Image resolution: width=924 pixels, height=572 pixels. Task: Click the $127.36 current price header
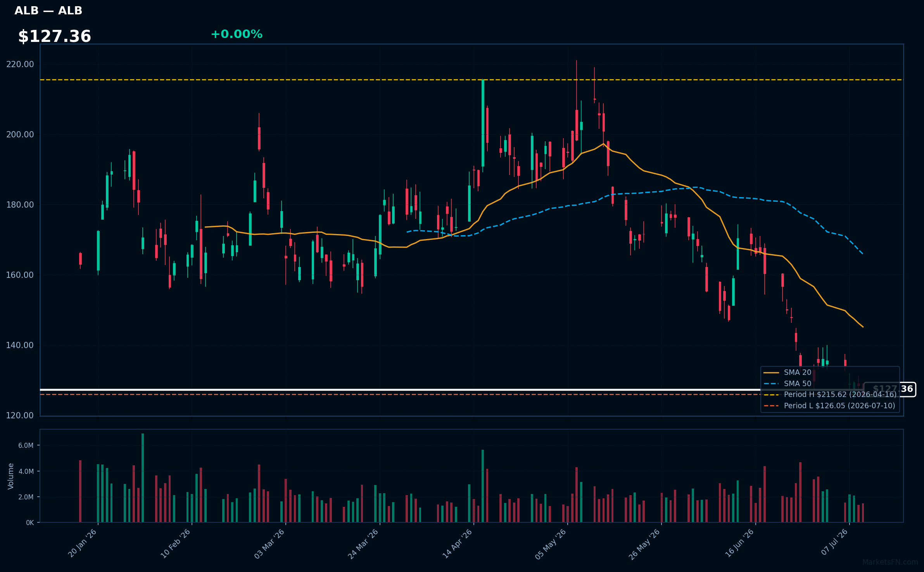[55, 36]
